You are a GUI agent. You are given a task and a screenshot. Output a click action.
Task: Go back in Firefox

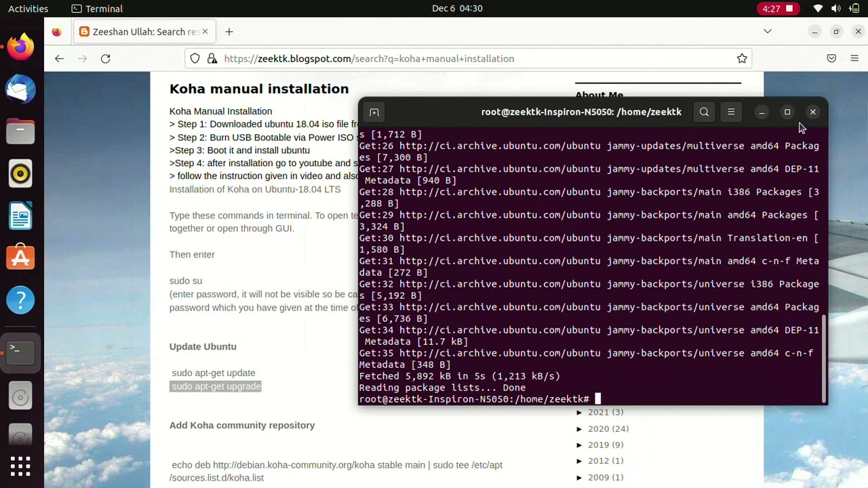tap(60, 59)
